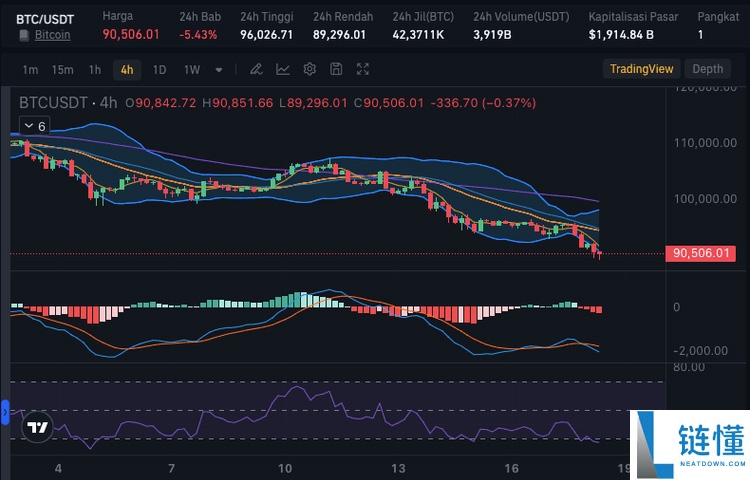
Task: Open the indicators line chart icon
Action: point(283,69)
